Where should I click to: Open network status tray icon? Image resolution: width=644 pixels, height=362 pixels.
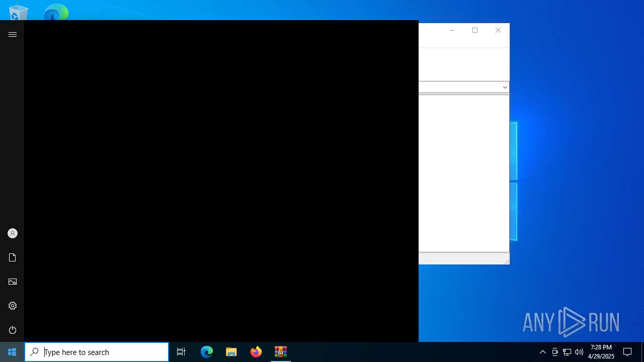[x=567, y=352]
